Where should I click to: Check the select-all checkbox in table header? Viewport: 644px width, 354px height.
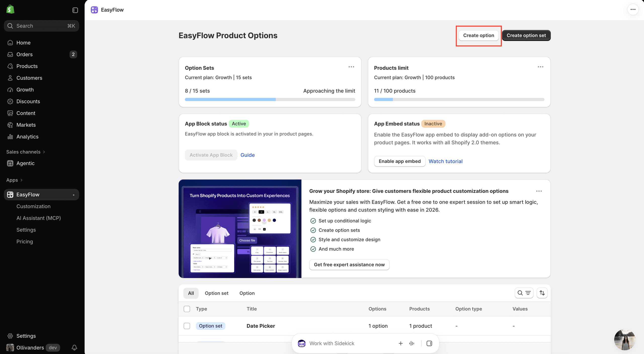pos(187,309)
